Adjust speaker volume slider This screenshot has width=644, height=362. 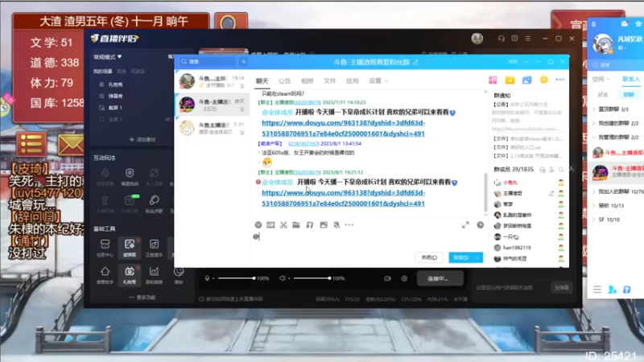312,278
